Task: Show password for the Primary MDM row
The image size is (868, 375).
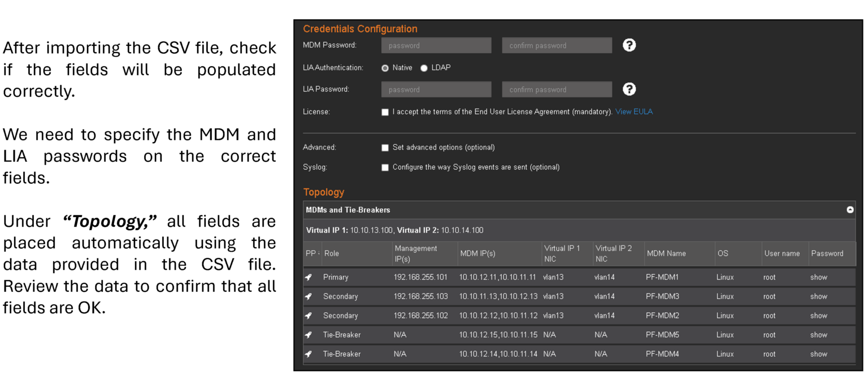Action: (819, 277)
